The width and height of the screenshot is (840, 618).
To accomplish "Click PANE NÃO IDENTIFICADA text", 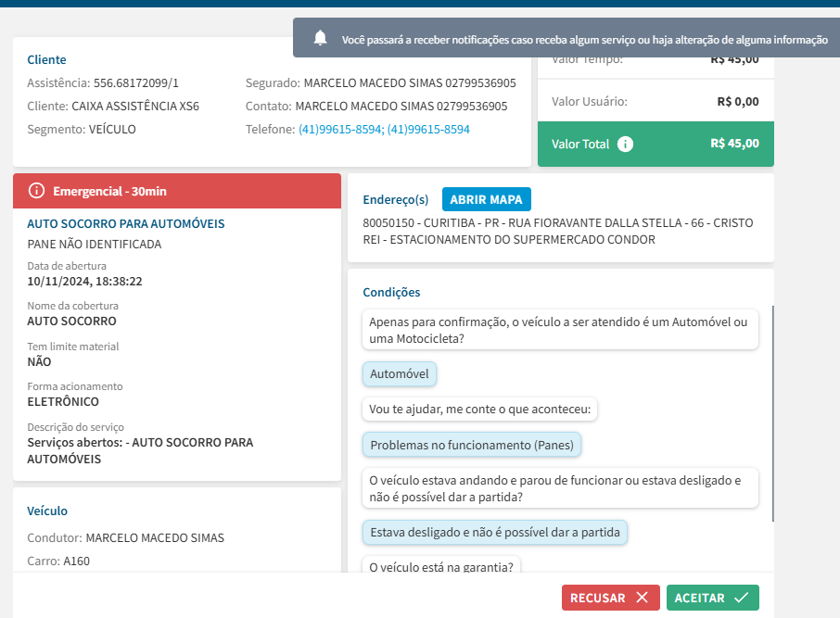I will pos(95,245).
